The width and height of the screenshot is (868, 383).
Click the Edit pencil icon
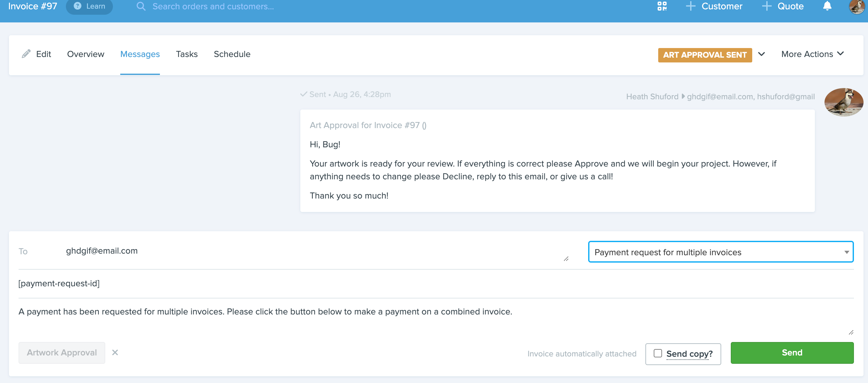click(26, 54)
